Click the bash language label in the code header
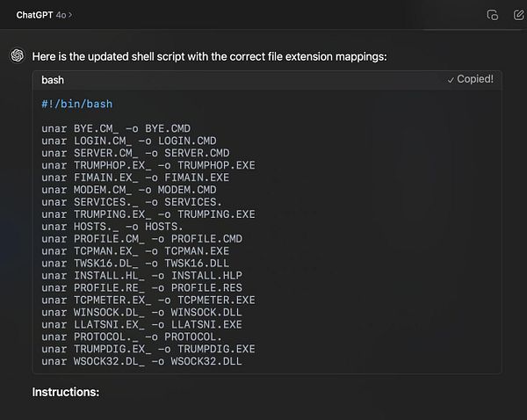 (53, 80)
